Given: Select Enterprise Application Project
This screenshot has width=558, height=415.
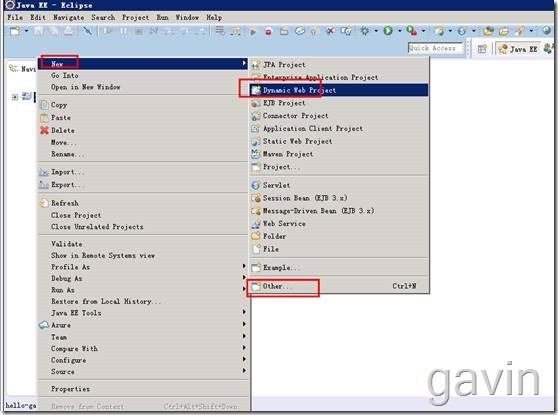Looking at the screenshot, I should pos(320,77).
